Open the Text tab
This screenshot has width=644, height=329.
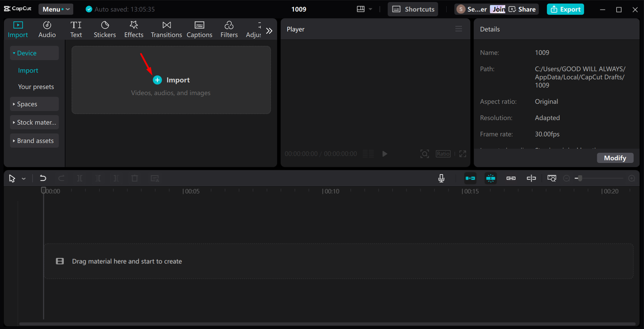[x=76, y=30]
